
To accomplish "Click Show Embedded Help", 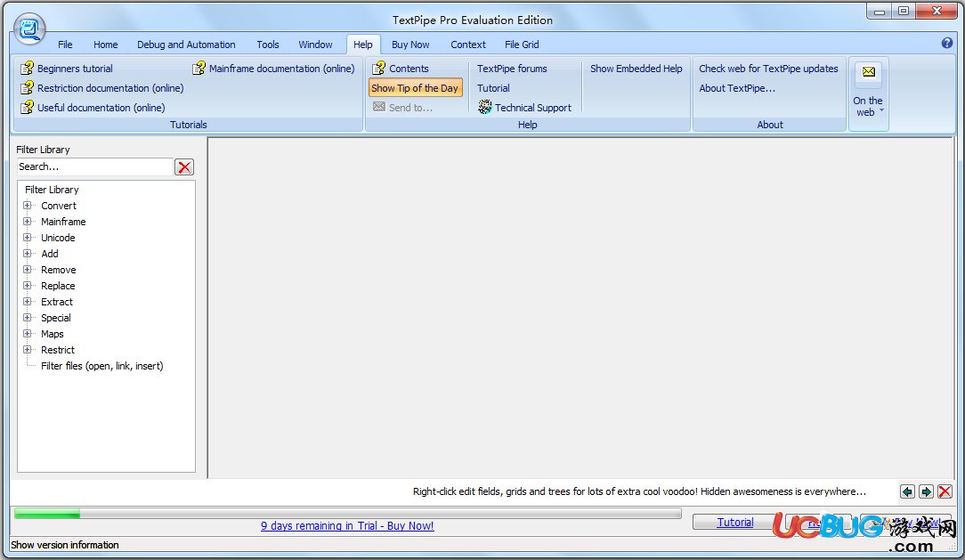I will click(637, 69).
